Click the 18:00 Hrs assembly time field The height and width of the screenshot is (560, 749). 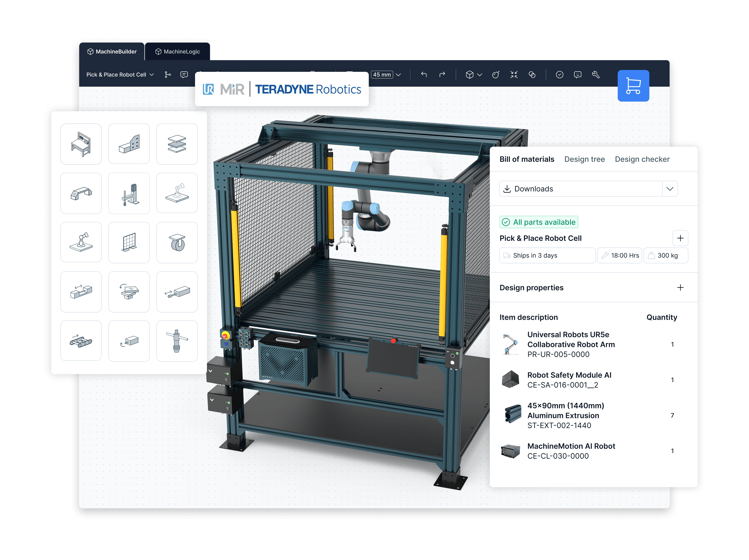pyautogui.click(x=620, y=255)
